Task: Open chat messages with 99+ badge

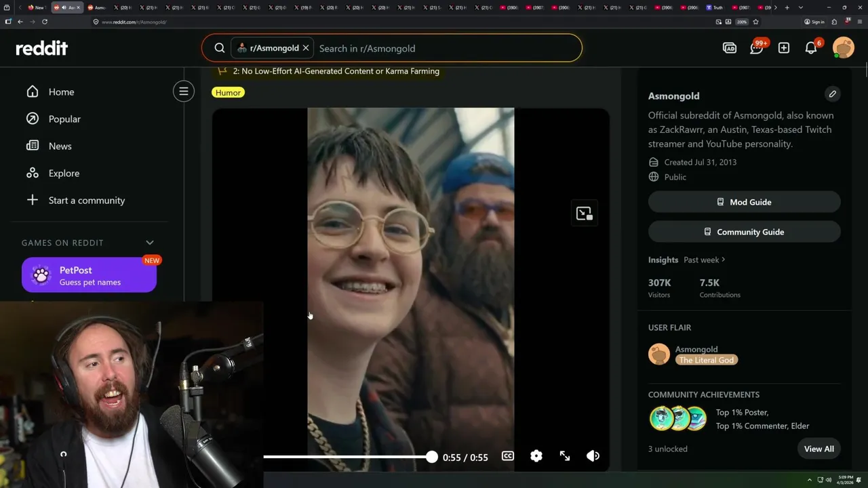Action: coord(757,48)
